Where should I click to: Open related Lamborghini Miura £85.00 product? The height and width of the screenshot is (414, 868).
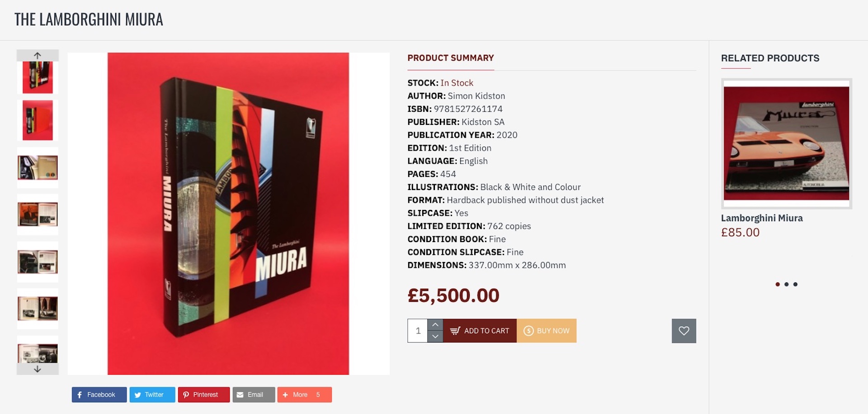762,218
